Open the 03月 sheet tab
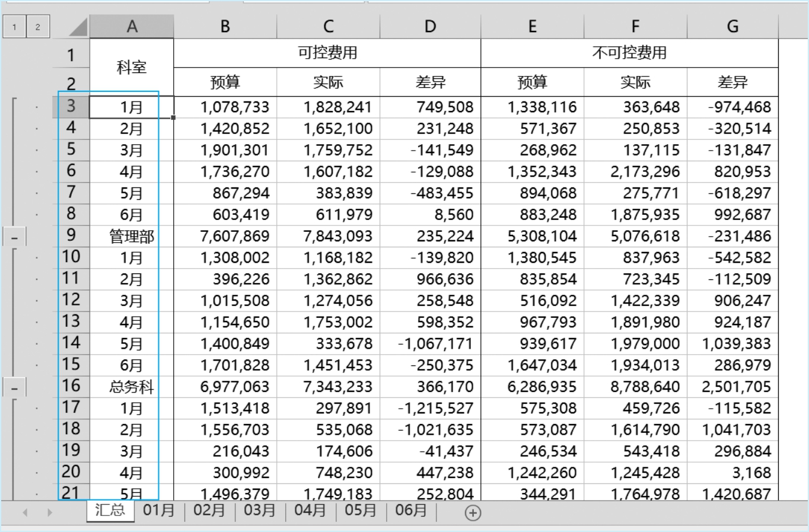Screen dimensions: 809x532 (260, 511)
